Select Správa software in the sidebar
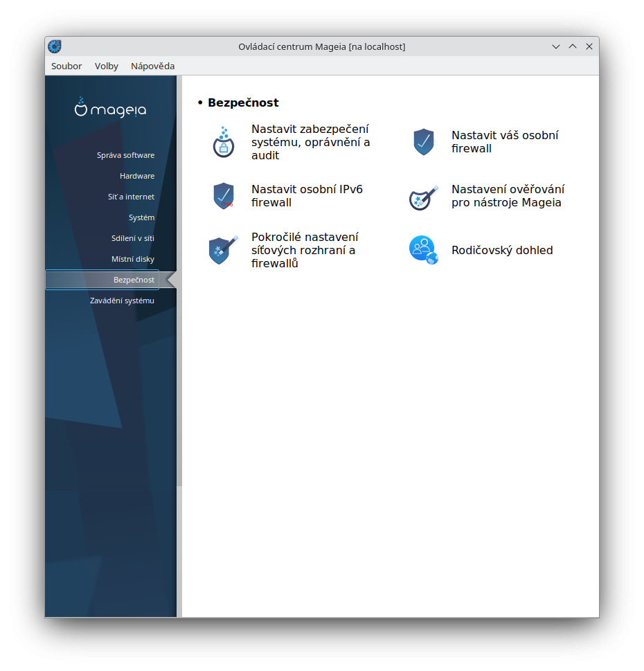The height and width of the screenshot is (671, 644). tap(125, 155)
